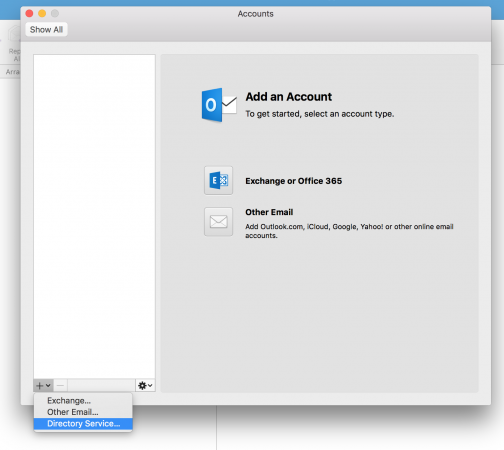
Task: Click the Exchange or Office 365 label
Action: click(x=294, y=181)
